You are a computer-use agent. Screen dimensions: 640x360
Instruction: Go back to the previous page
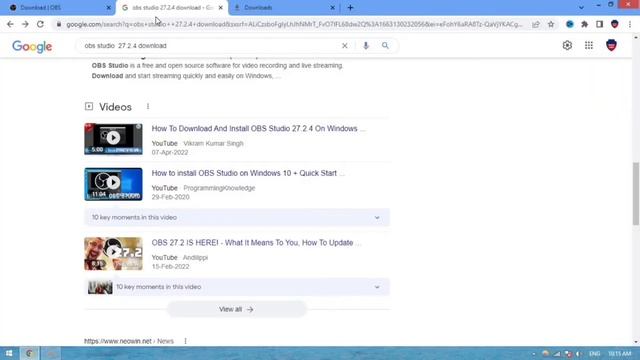tap(10, 24)
